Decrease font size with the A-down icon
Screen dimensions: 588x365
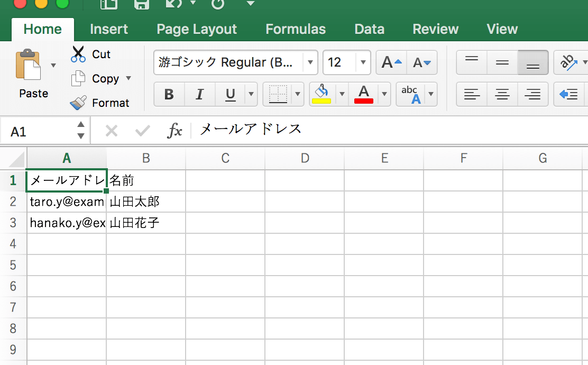pos(421,62)
